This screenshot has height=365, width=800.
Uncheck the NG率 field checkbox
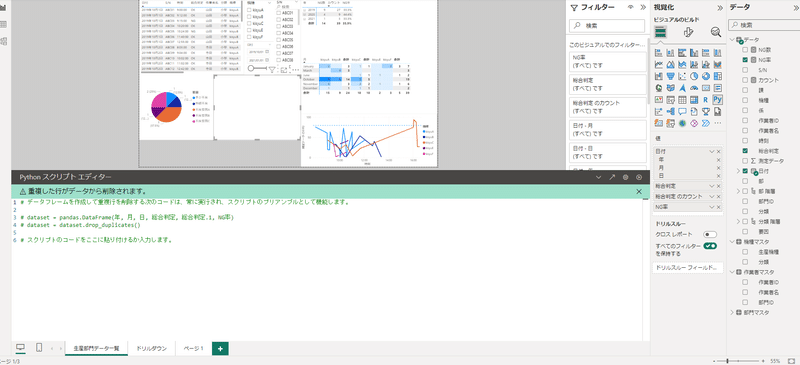pos(745,60)
